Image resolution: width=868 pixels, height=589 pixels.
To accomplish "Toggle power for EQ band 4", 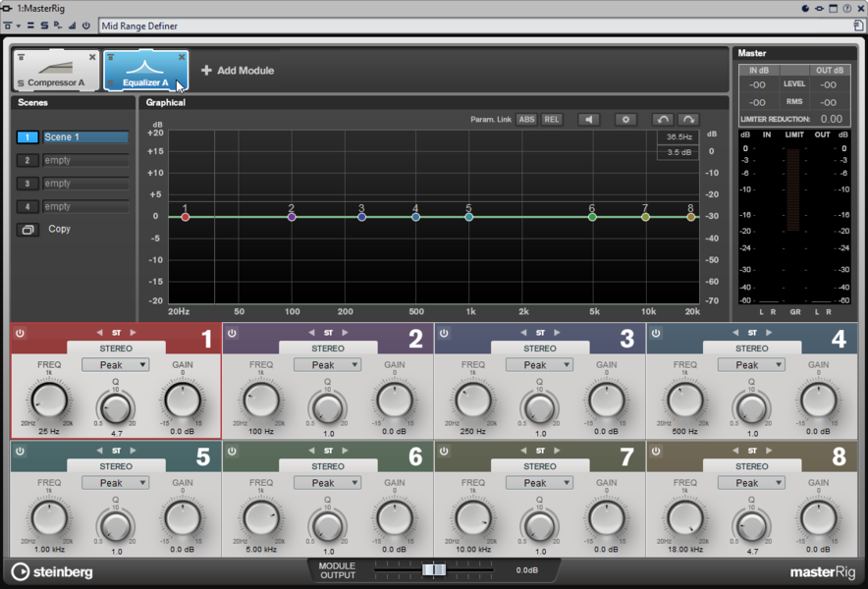I will click(656, 333).
